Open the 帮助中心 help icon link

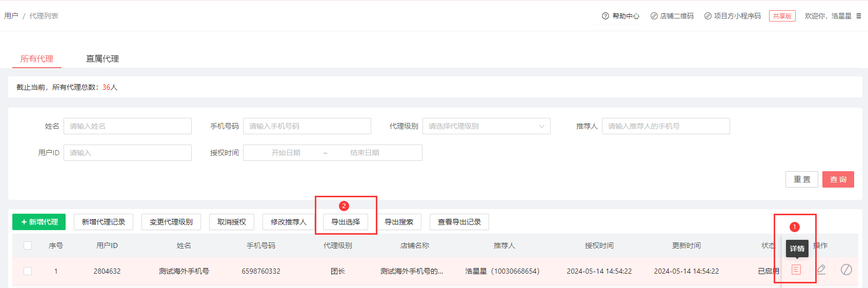[620, 16]
